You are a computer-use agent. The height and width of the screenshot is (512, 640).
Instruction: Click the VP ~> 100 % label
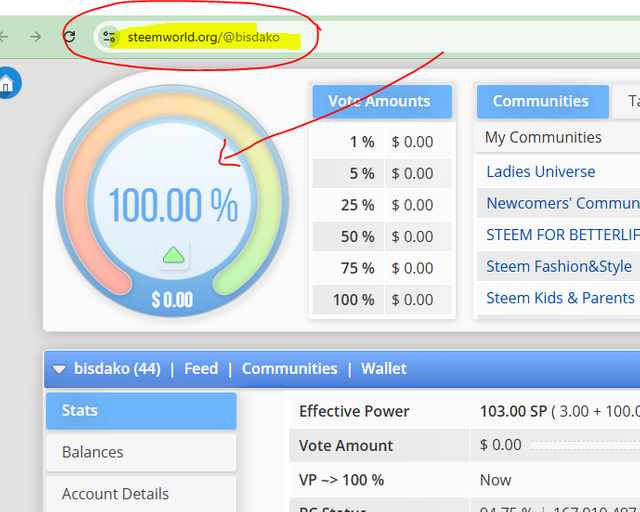point(341,480)
